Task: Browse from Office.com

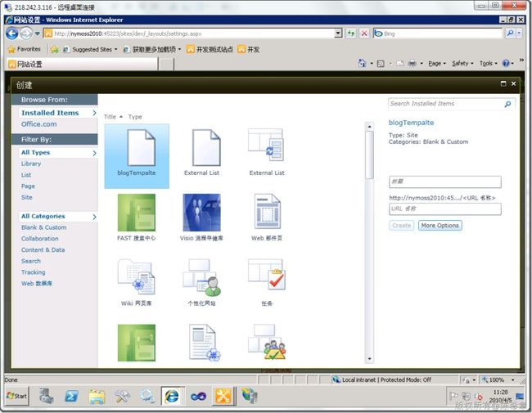Action: (38, 124)
